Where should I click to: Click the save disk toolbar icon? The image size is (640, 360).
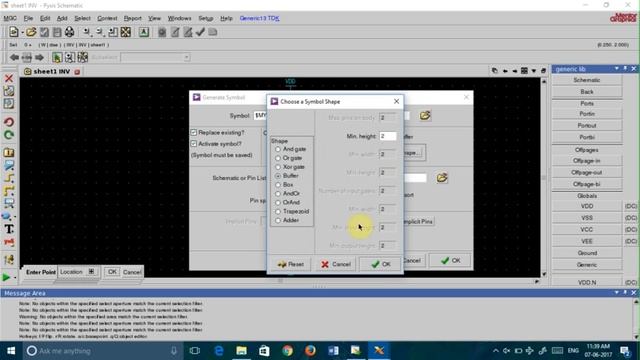pyautogui.click(x=57, y=32)
